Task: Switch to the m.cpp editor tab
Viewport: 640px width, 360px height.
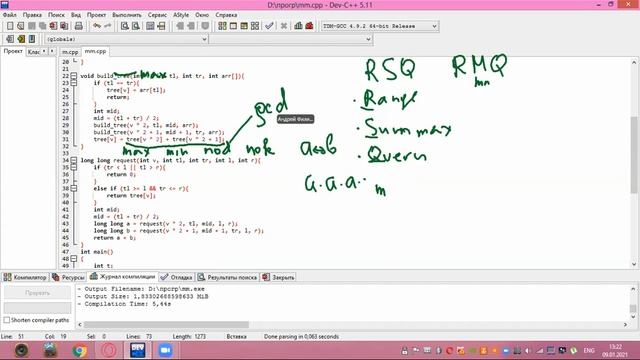Action: pyautogui.click(x=70, y=52)
